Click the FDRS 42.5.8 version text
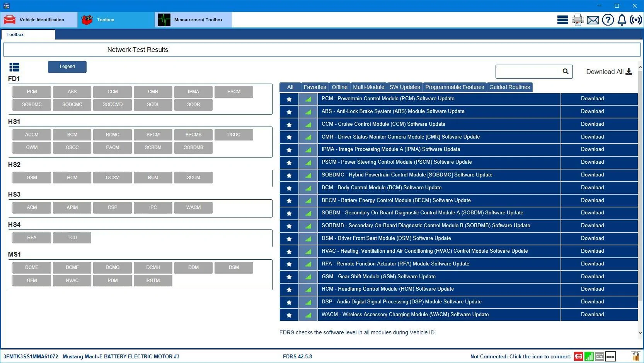 tap(297, 356)
